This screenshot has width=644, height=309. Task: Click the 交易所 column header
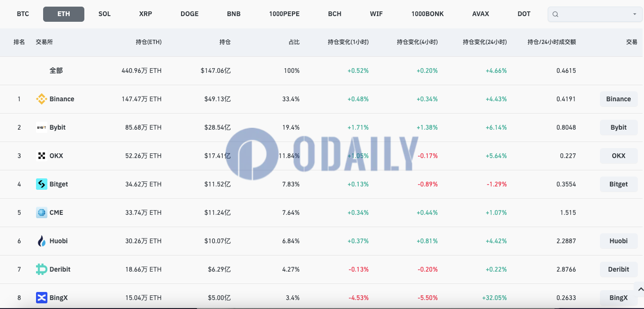point(44,42)
